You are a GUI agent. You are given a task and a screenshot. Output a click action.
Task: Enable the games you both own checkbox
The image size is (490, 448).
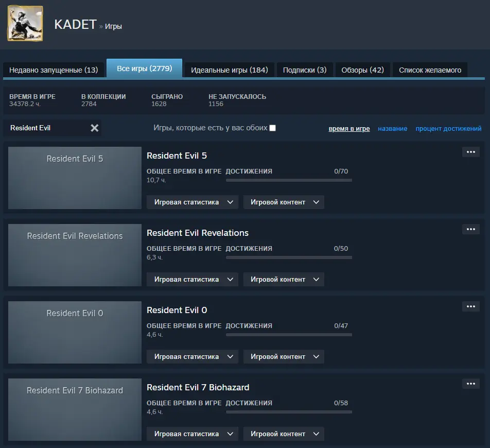tap(272, 128)
